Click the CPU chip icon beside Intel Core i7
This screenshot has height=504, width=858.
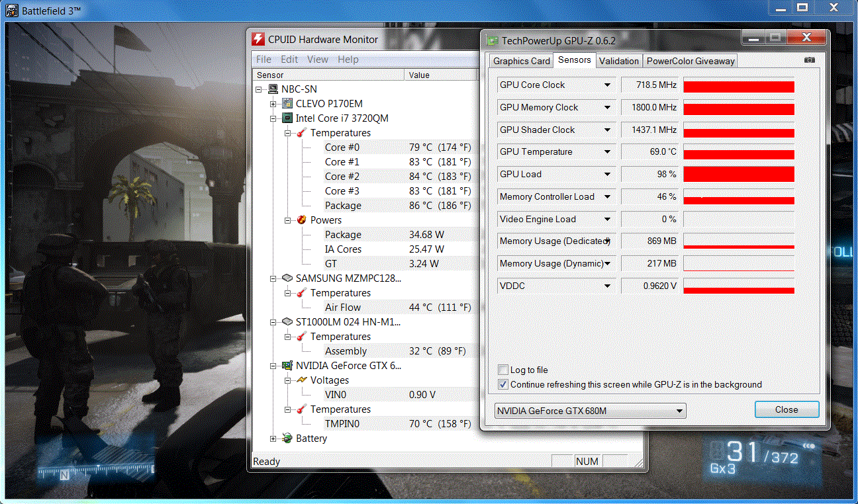287,118
